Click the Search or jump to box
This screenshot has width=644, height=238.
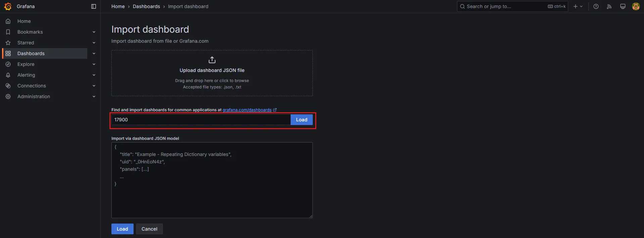[x=512, y=6]
